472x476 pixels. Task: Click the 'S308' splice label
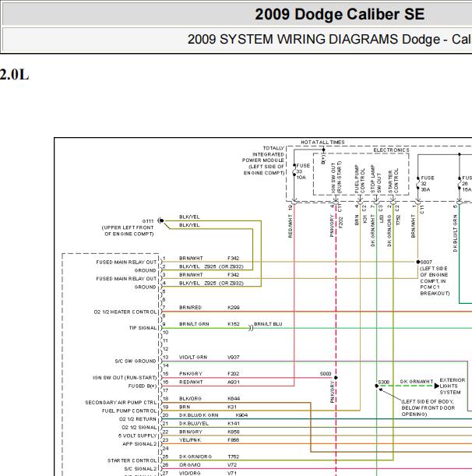(x=384, y=382)
